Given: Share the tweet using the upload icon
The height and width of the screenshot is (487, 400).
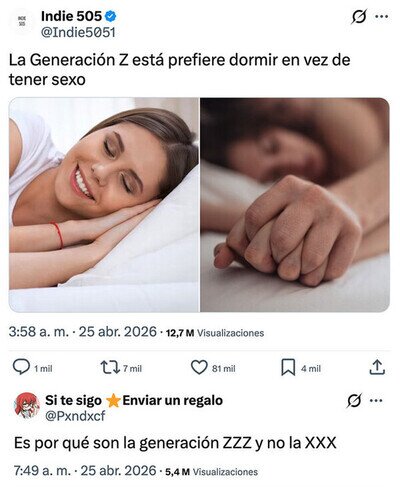Looking at the screenshot, I should [377, 367].
